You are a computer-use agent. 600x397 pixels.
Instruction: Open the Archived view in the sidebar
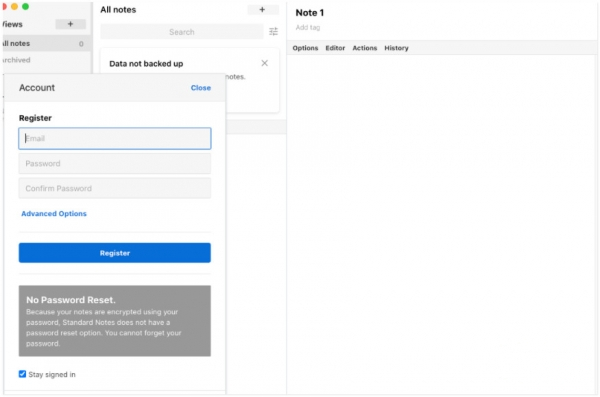[x=46, y=60]
